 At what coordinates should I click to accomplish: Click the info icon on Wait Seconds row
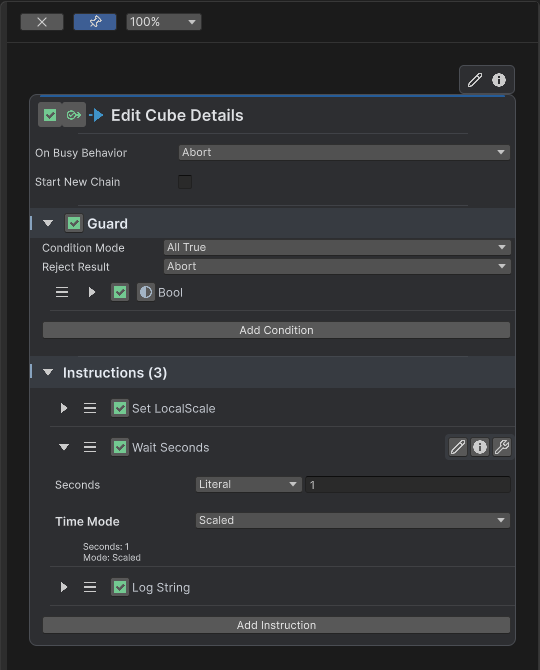[x=480, y=447]
